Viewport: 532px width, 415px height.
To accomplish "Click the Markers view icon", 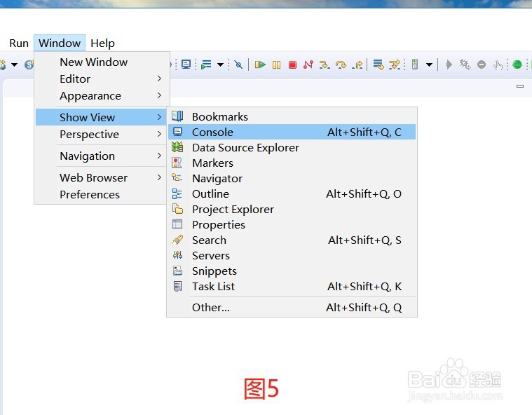I will pos(177,163).
